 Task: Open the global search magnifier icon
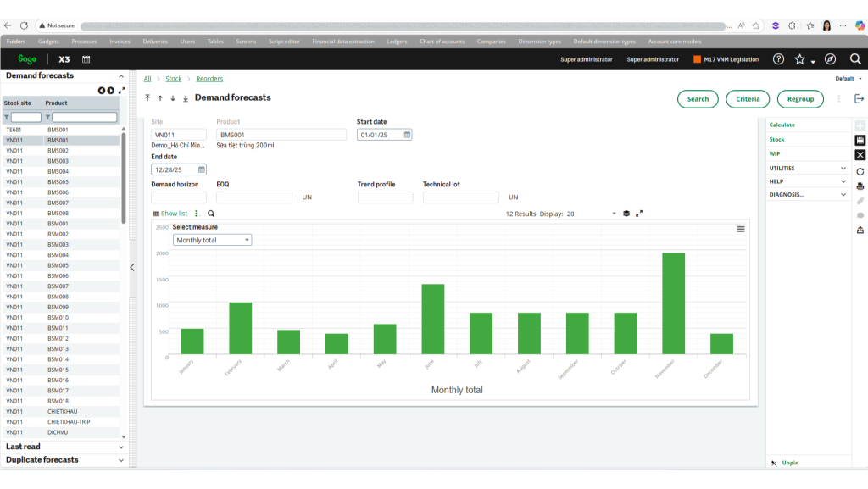pos(854,59)
